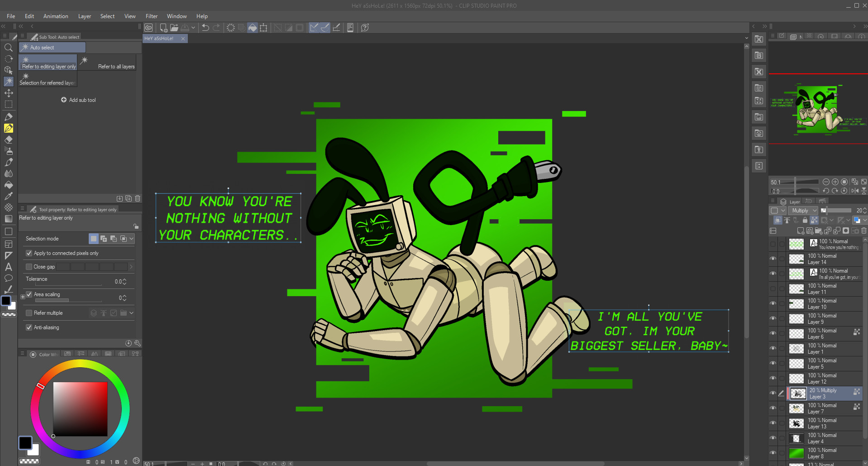Delete sub tool with trash icon
Screen dimensions: 868x466
coord(138,198)
